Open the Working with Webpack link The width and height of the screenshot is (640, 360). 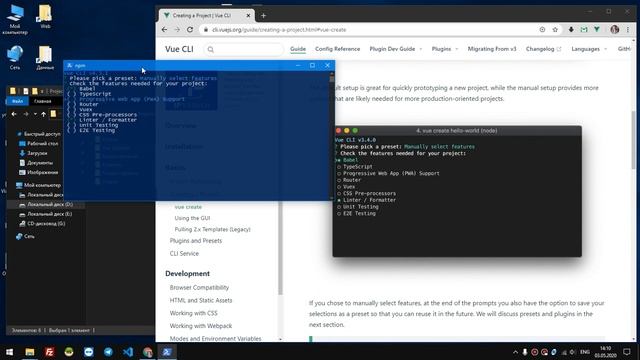click(201, 326)
